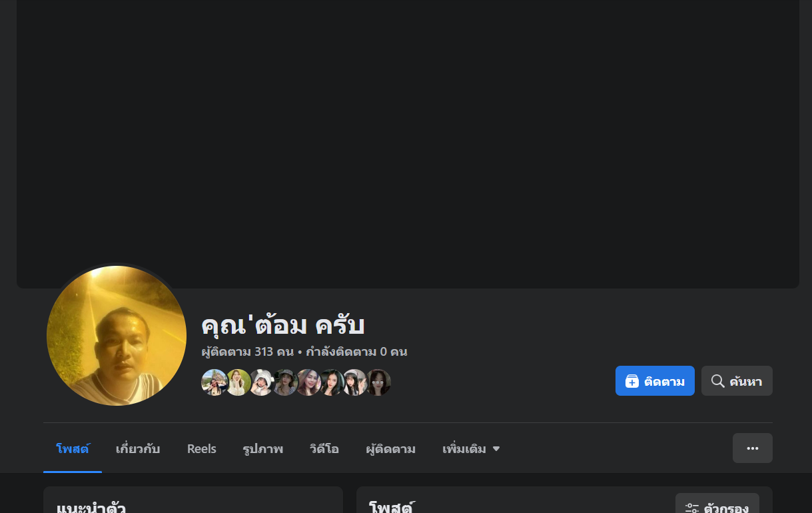Open the กำลังติดตาม 0 คน link
This screenshot has width=812, height=513.
pyautogui.click(x=356, y=352)
